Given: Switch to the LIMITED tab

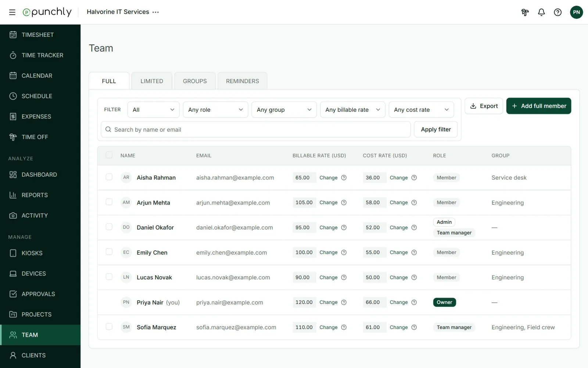Looking at the screenshot, I should [152, 81].
